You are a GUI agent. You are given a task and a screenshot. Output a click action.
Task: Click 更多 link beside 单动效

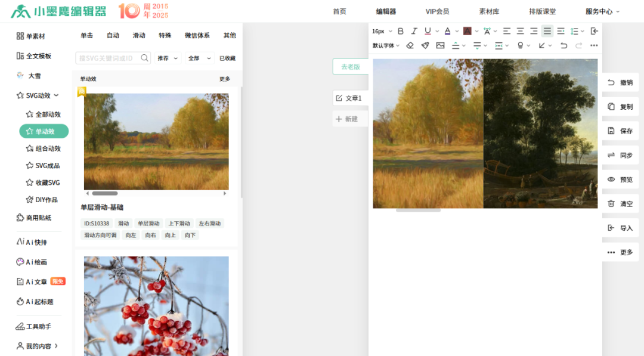225,79
